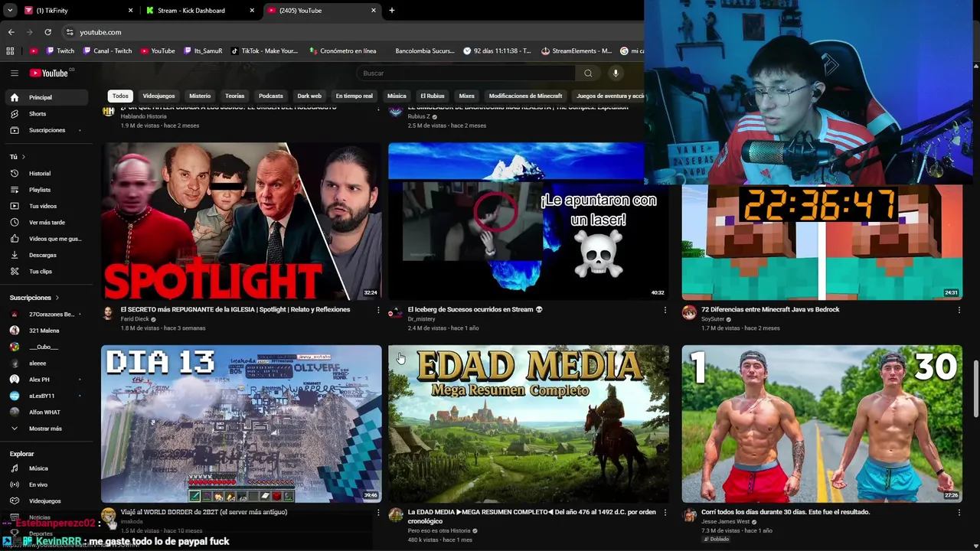This screenshot has height=551, width=980.
Task: Open Videojuegos under Explorar
Action: (48, 500)
